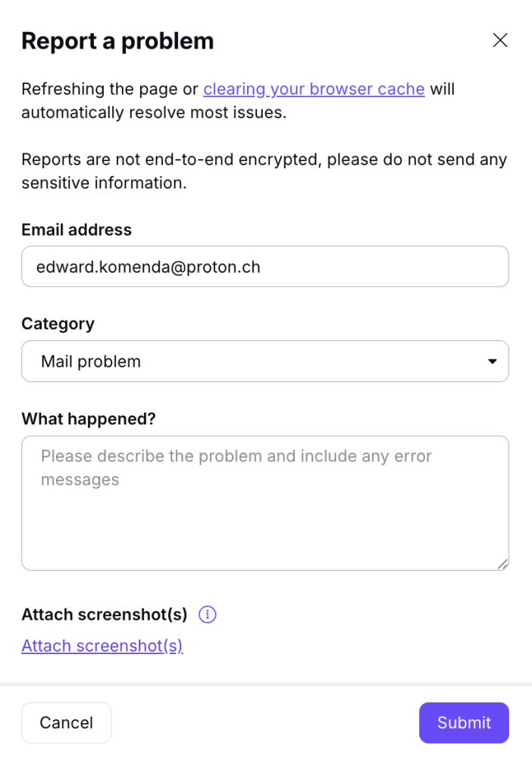Close the Report a problem dialog

coord(500,40)
